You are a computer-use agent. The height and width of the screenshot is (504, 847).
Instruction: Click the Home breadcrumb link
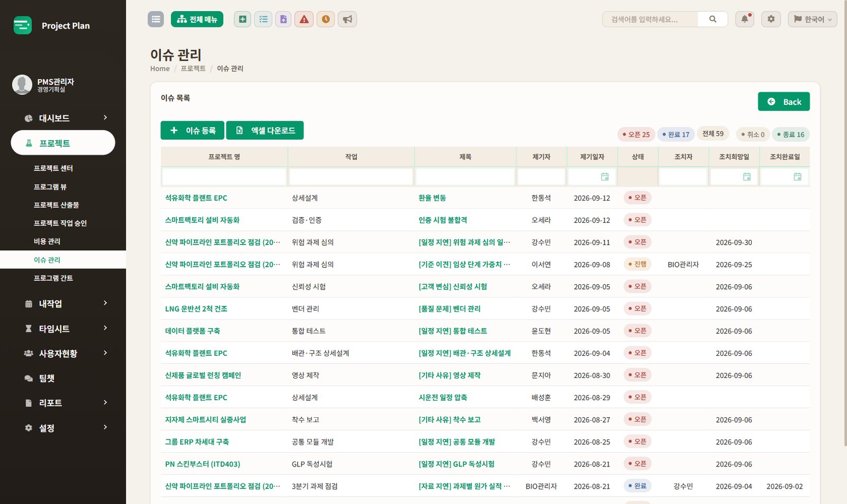pos(160,69)
